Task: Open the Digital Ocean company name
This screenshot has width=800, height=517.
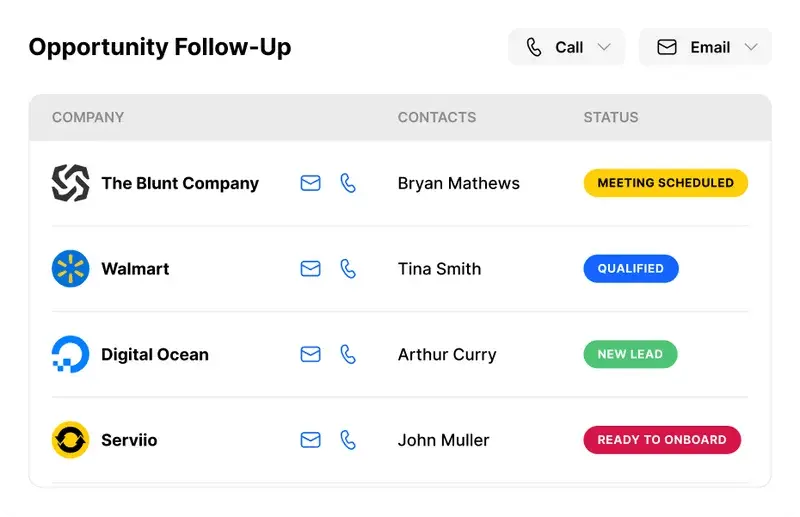Action: click(x=155, y=354)
